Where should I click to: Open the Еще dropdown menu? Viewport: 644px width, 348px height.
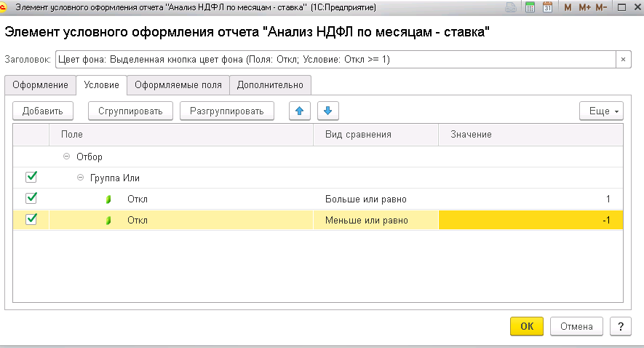point(601,111)
